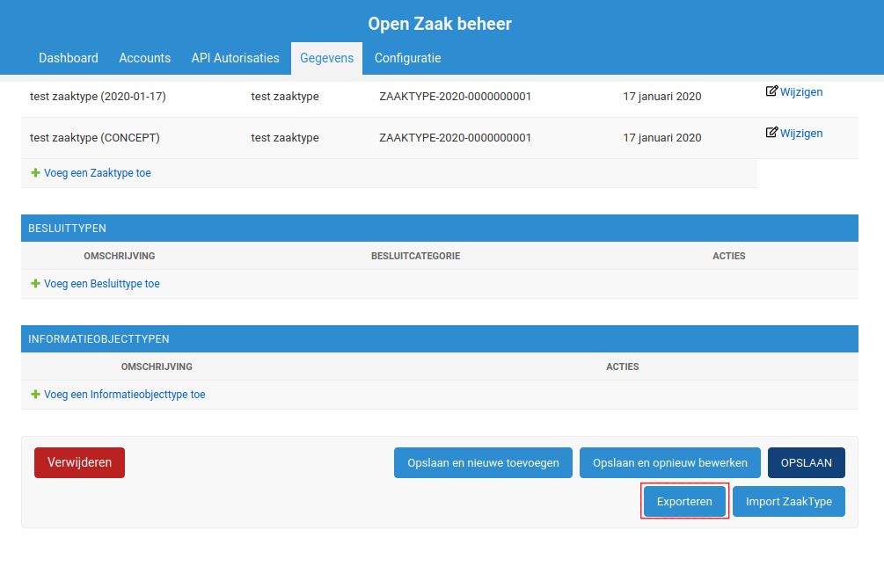Click ZAAKTYPE-2020-0000000001 in the CONCEPT row
The height and width of the screenshot is (588, 884).
[x=455, y=137]
